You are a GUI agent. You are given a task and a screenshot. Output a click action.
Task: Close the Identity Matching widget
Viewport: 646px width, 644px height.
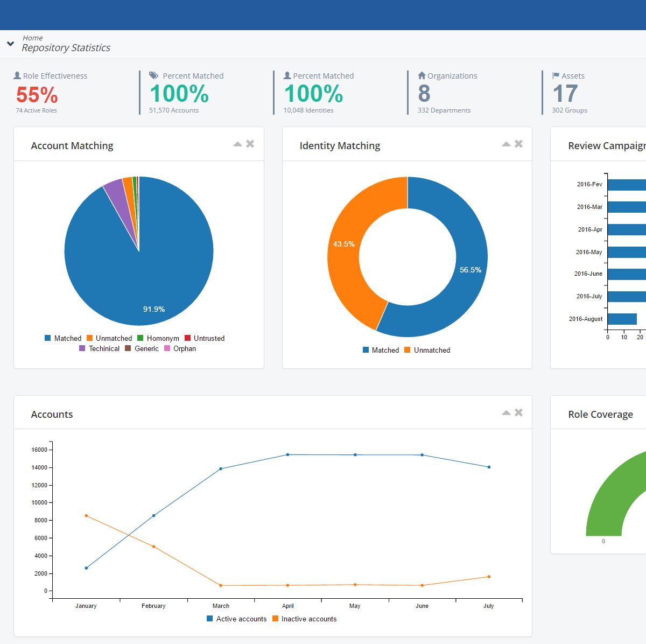coord(518,144)
